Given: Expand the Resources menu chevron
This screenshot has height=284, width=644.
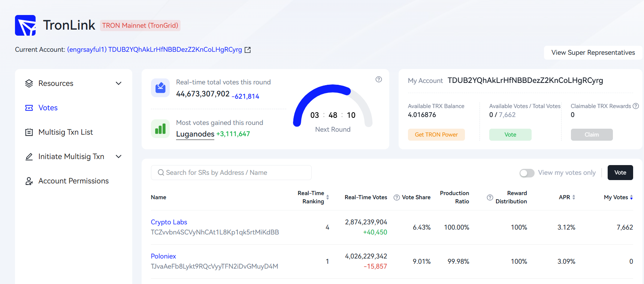Looking at the screenshot, I should click(x=119, y=83).
